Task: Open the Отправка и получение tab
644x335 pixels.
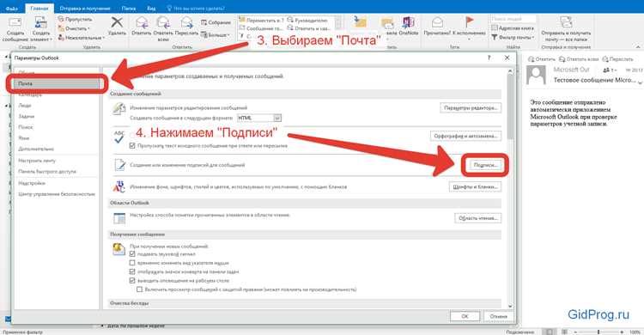Action: [x=85, y=9]
